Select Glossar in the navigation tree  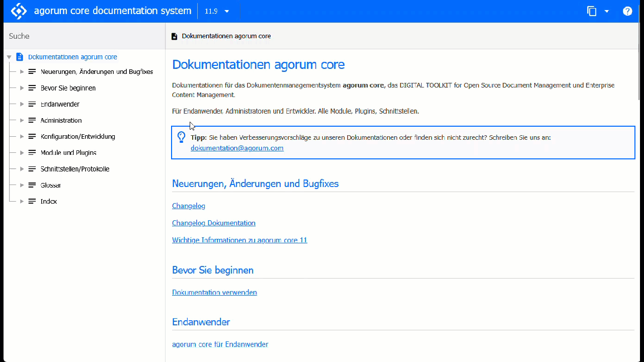[x=51, y=185]
